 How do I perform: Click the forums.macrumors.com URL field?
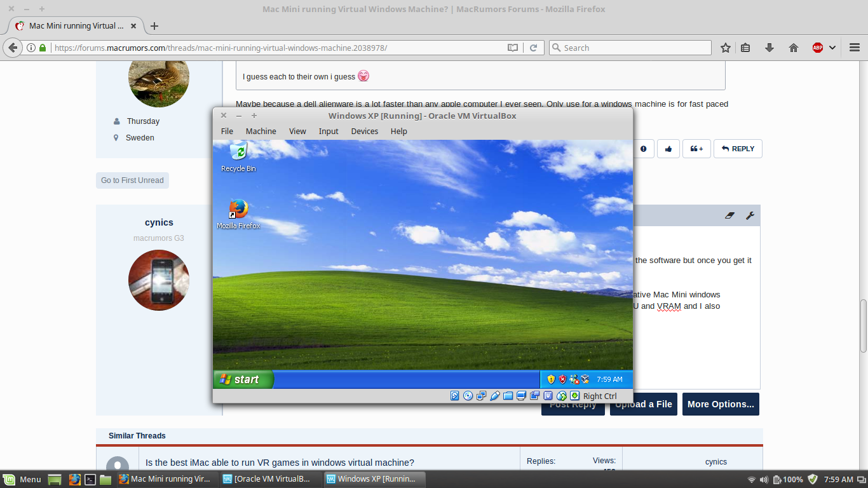(276, 48)
